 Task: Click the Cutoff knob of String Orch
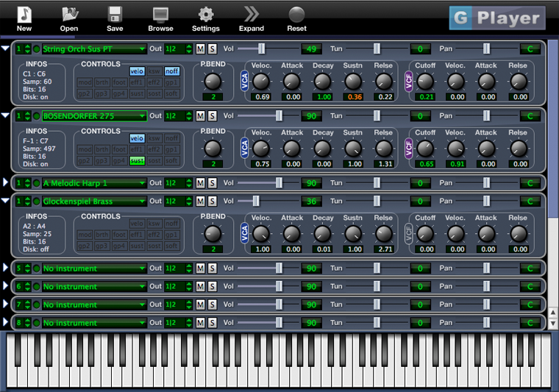pos(425,82)
